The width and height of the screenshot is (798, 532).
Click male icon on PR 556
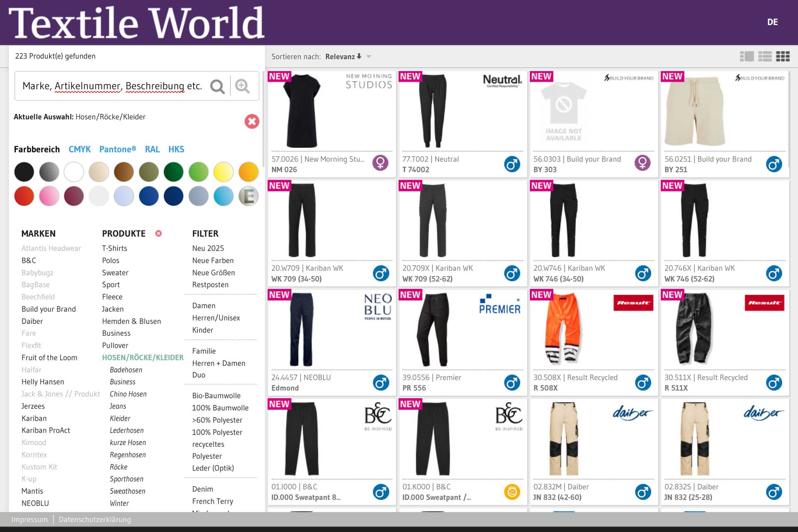click(512, 383)
